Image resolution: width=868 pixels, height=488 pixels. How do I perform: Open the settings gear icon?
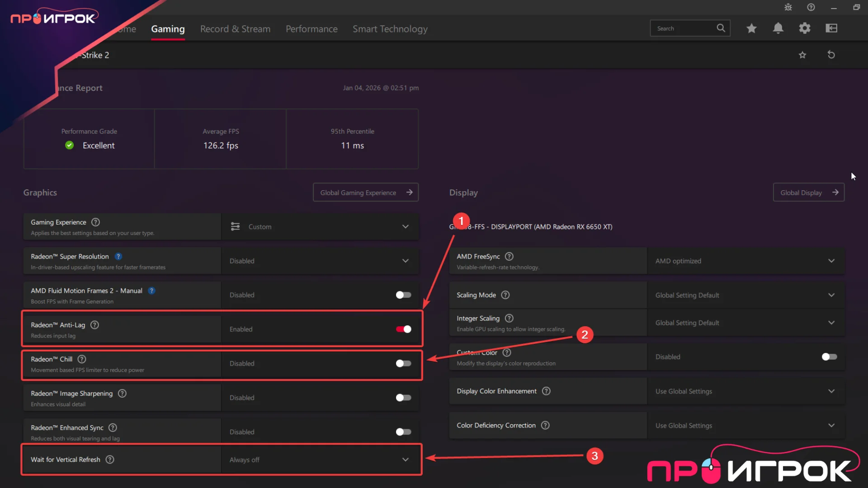(x=805, y=28)
